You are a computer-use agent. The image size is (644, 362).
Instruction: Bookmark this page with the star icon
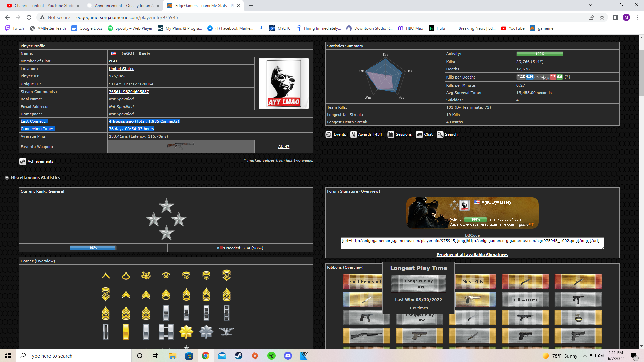pos(602,17)
